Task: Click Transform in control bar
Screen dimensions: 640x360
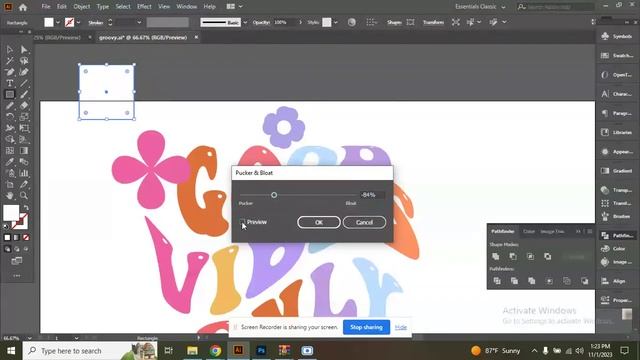Action: point(433,22)
